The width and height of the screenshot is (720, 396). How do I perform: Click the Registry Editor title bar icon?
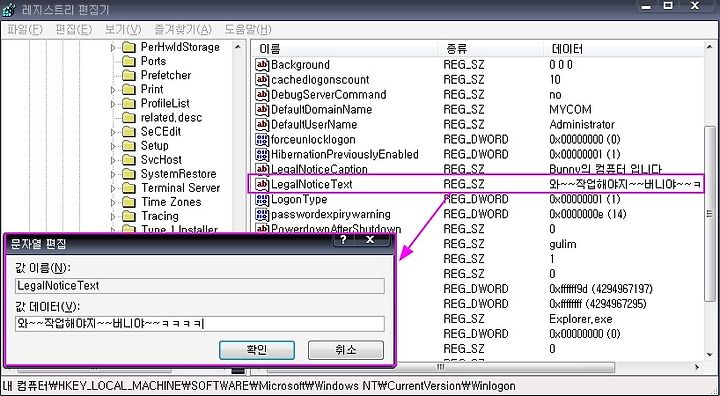tap(9, 9)
